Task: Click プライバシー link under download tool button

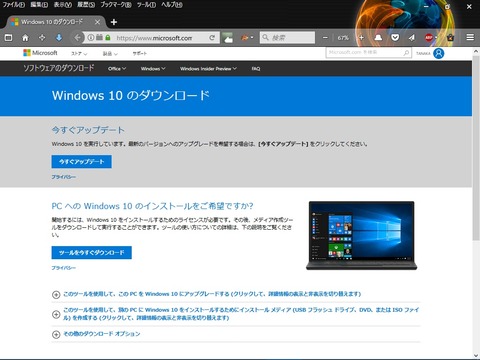Action: point(63,268)
